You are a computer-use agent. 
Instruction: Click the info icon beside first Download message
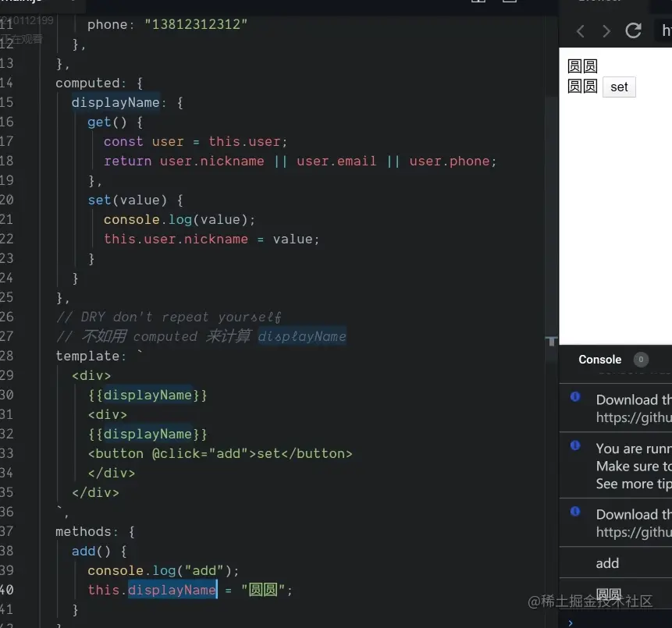575,396
